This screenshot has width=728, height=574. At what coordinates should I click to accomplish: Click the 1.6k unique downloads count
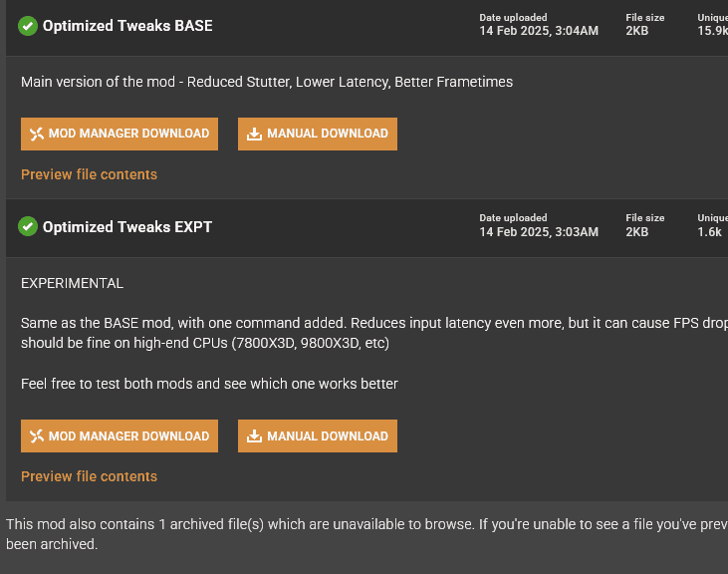(709, 232)
